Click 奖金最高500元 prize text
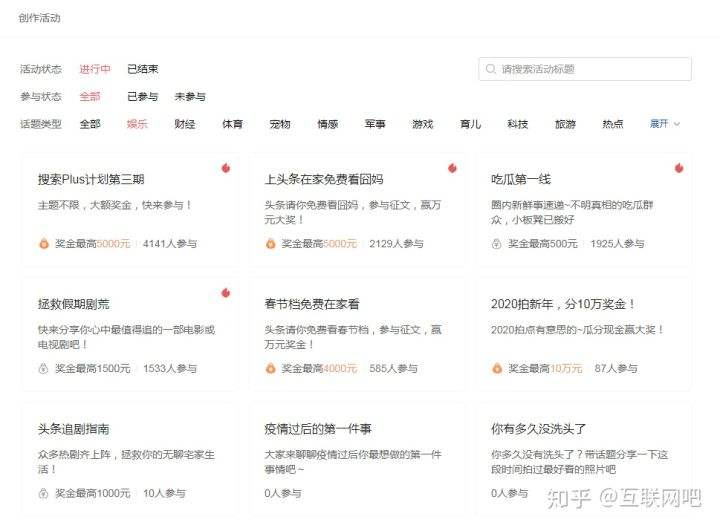 pos(543,244)
